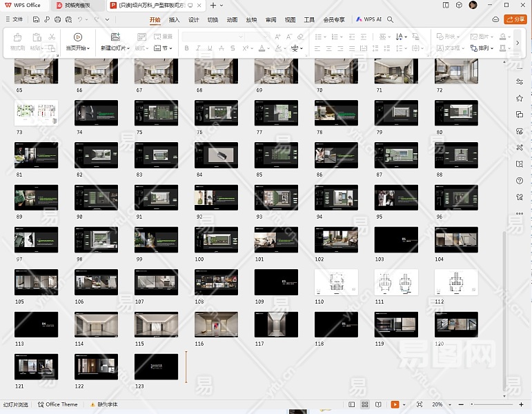Switch to normal view in status bar
This screenshot has width=532, height=414.
pyautogui.click(x=352, y=404)
